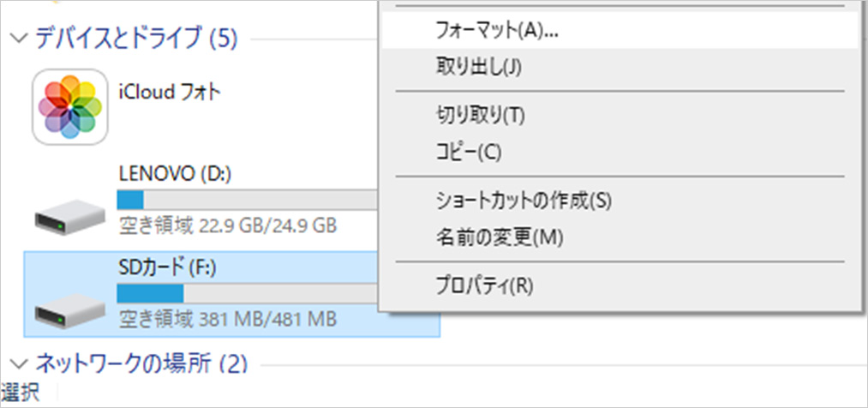
Task: Click the LENOVO (D:) storage usage bar
Action: click(x=247, y=200)
